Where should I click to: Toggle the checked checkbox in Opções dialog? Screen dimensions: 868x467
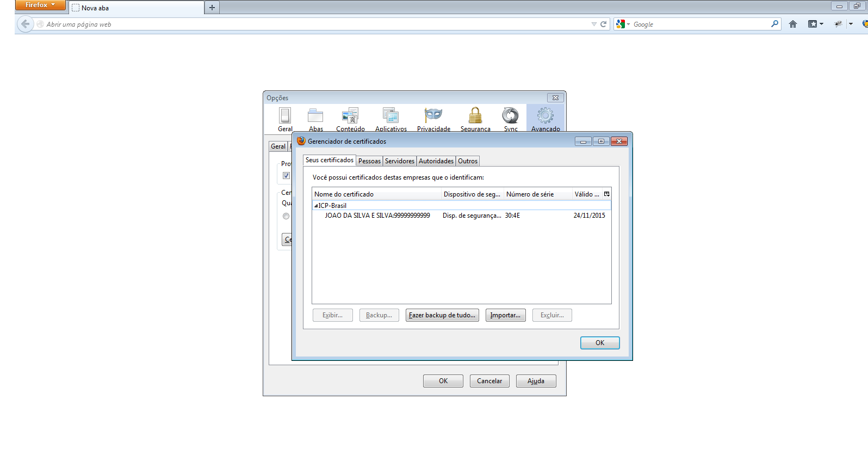[x=286, y=176]
